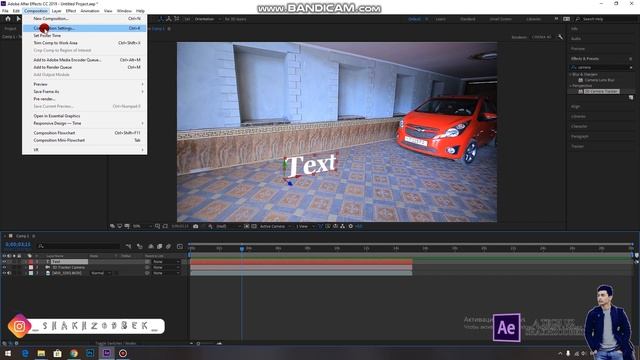
Task: Open the Active Camera view dropdown
Action: (x=276, y=226)
